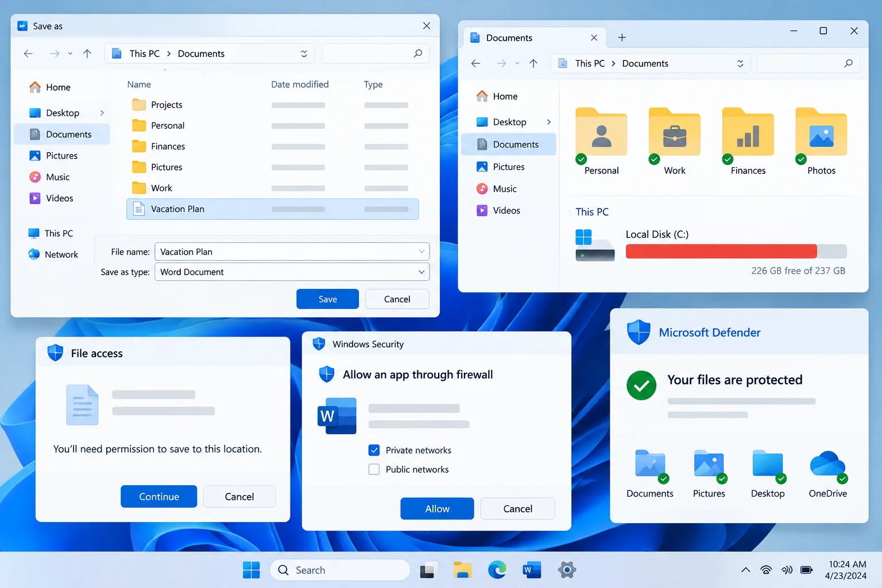This screenshot has height=588, width=882.
Task: Expand Desktop in Documents explorer sidebar
Action: click(x=549, y=122)
